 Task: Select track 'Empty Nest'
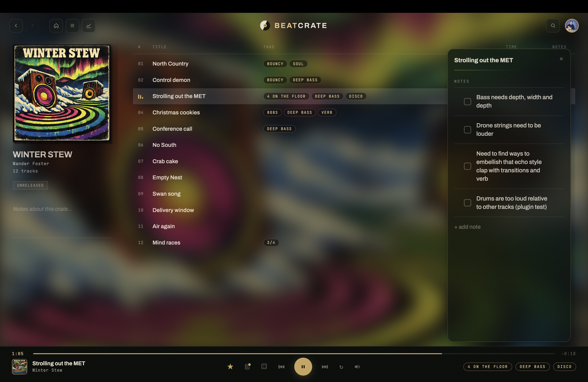(x=167, y=177)
